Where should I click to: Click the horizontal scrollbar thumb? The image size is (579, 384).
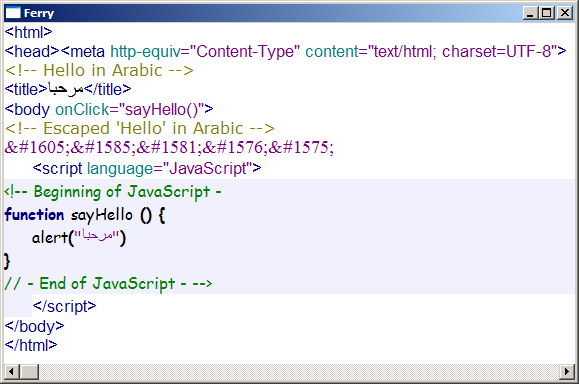click(29, 371)
